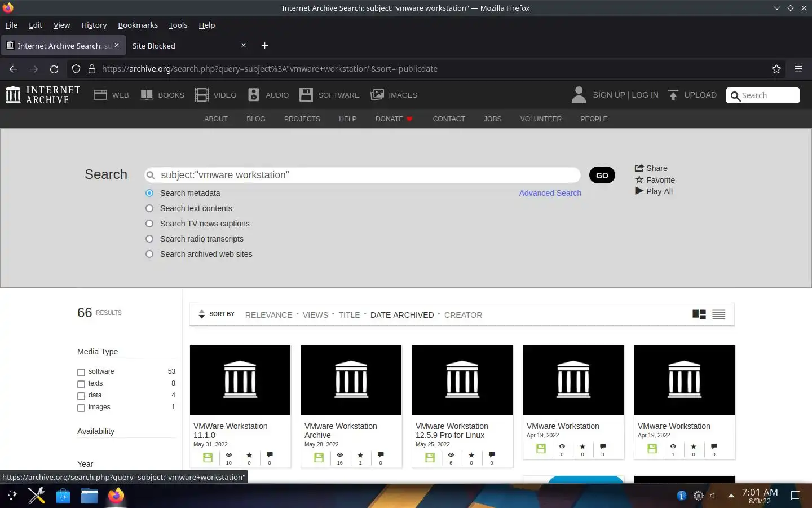812x508 pixels.
Task: Open the Internet Archive home logo
Action: [43, 95]
